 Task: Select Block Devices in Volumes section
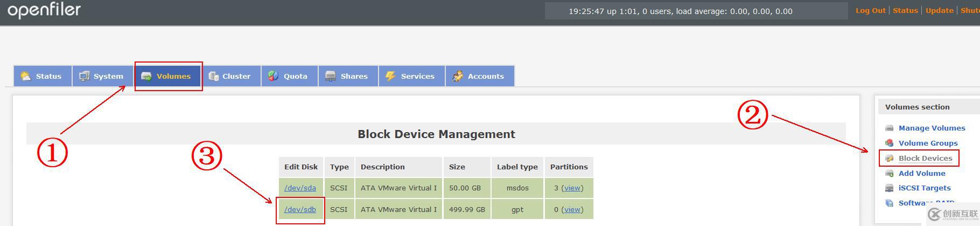925,158
